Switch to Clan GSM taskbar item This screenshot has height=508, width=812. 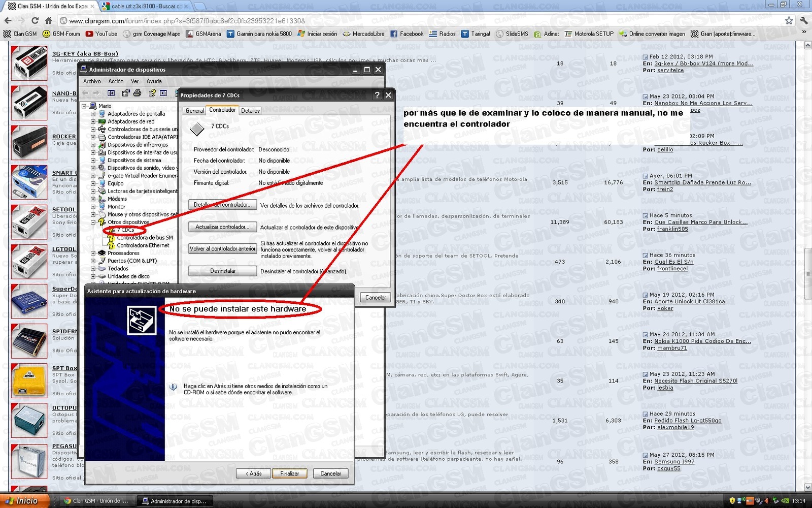coord(96,501)
